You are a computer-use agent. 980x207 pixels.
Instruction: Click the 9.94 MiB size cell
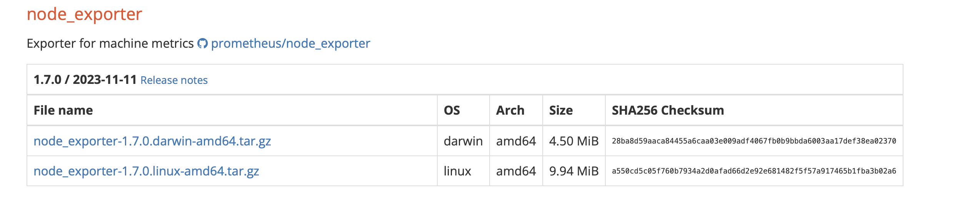coord(573,171)
